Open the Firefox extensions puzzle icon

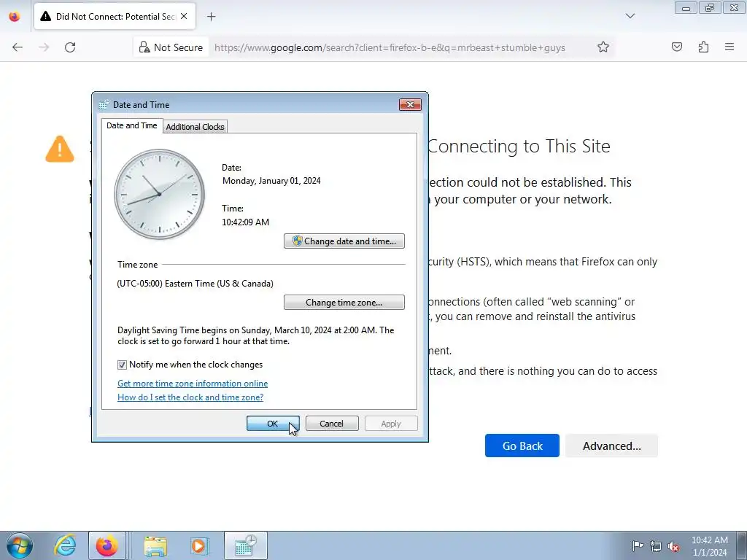click(703, 47)
